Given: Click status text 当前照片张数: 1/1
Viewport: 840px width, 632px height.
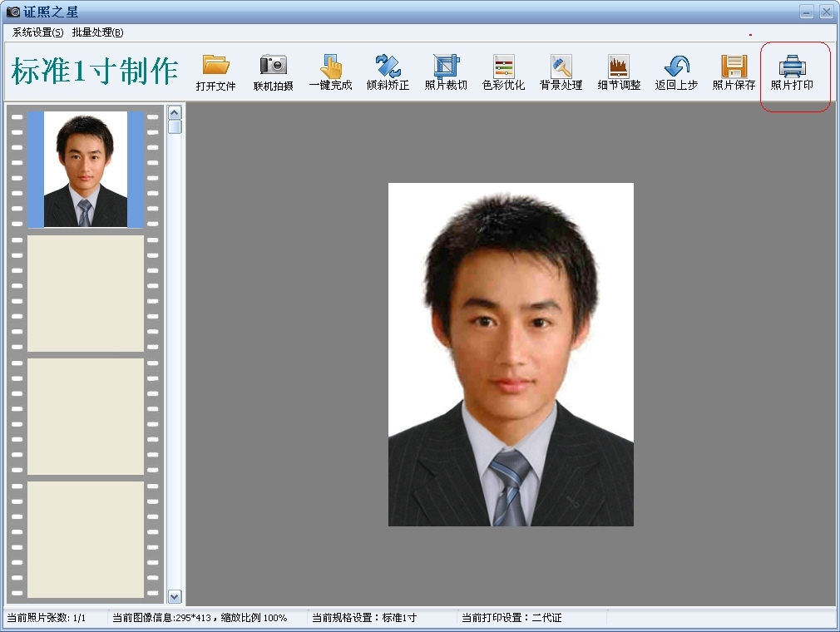Looking at the screenshot, I should click(x=46, y=618).
